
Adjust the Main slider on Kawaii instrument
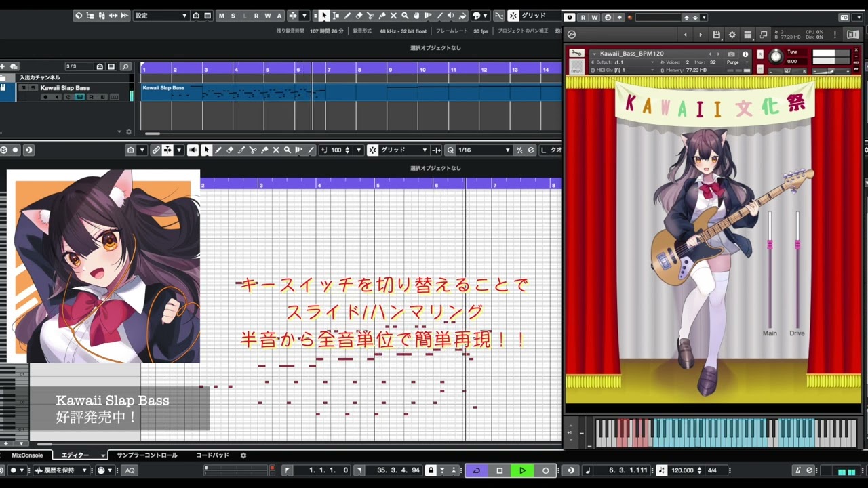(x=770, y=245)
